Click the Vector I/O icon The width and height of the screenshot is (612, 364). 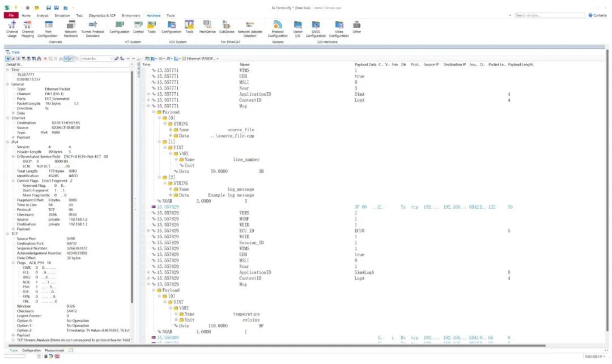(x=298, y=28)
